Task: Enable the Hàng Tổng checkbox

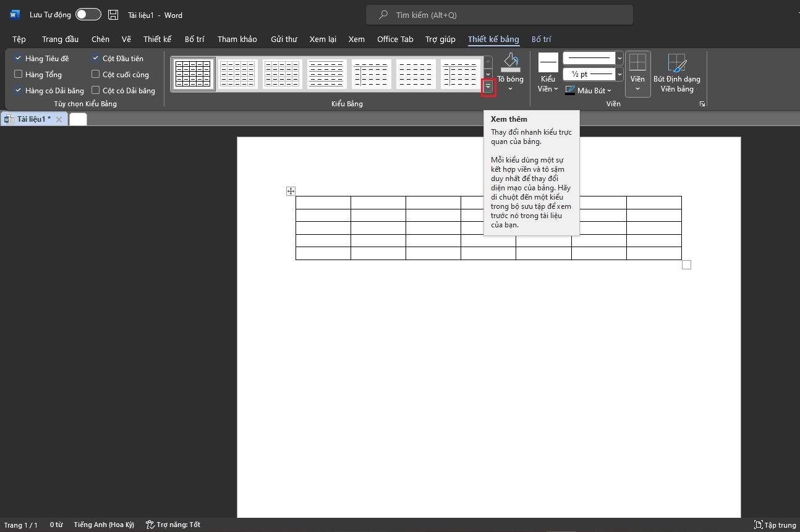Action: tap(18, 74)
